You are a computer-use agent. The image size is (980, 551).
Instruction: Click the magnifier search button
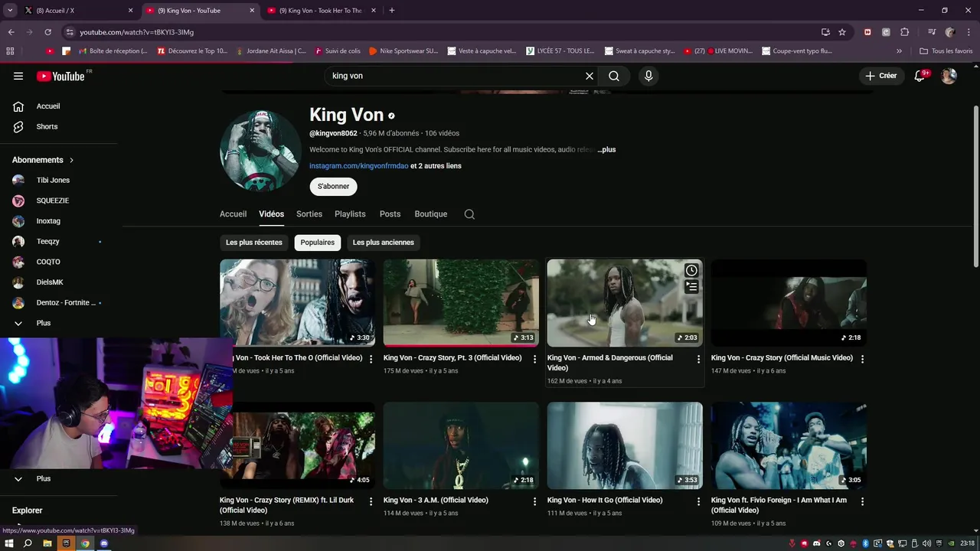click(614, 76)
